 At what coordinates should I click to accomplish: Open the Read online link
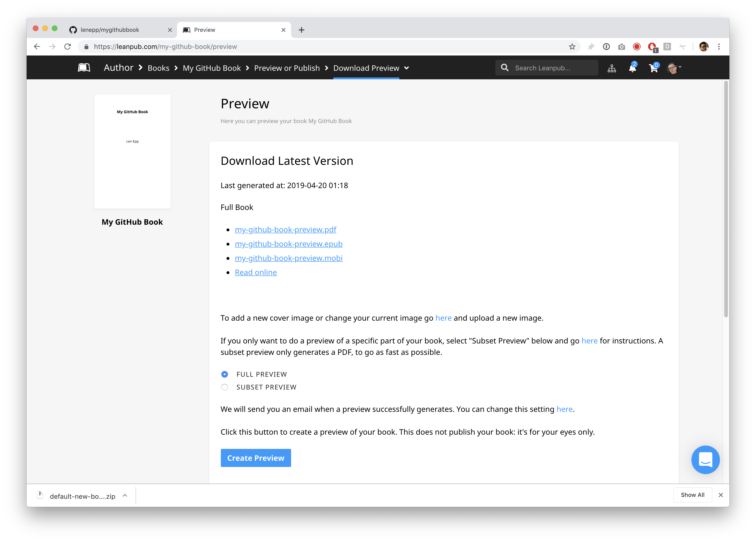point(256,272)
